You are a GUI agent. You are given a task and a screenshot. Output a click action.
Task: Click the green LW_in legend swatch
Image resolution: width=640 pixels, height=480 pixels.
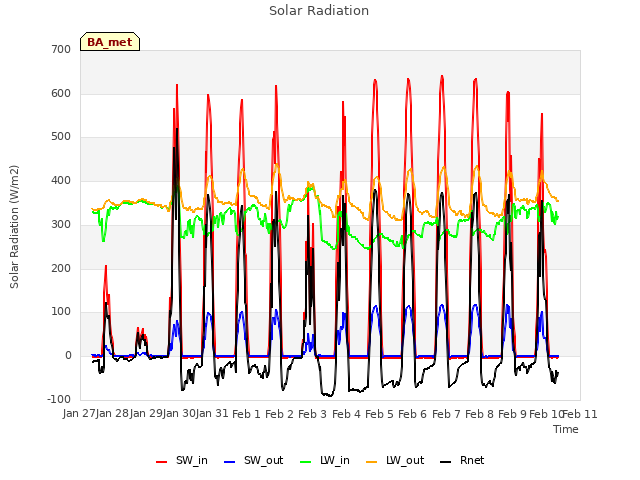tap(306, 462)
